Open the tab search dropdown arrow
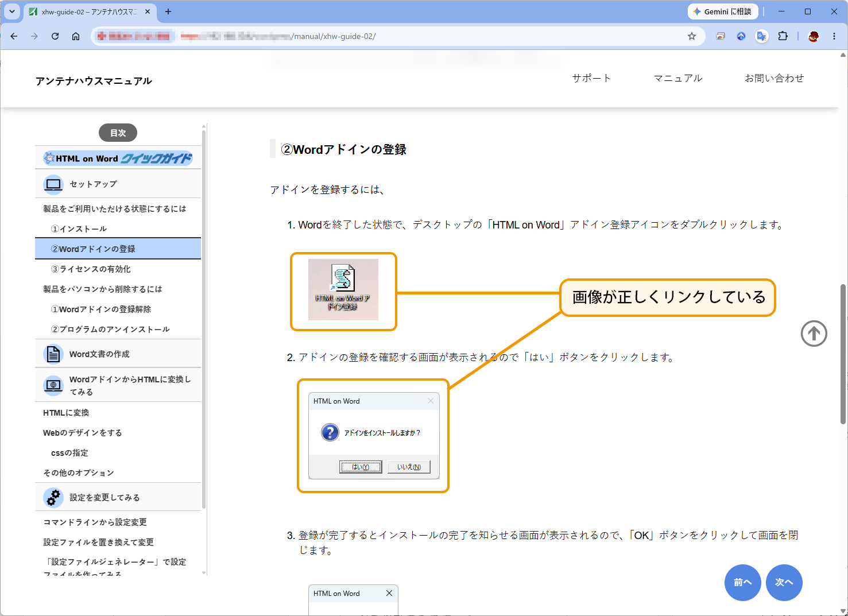 (12, 11)
